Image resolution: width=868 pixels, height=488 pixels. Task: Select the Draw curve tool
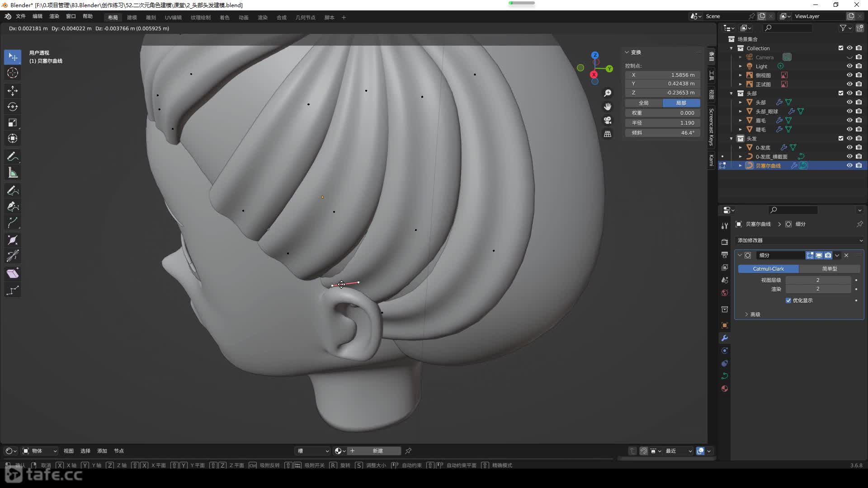(13, 191)
